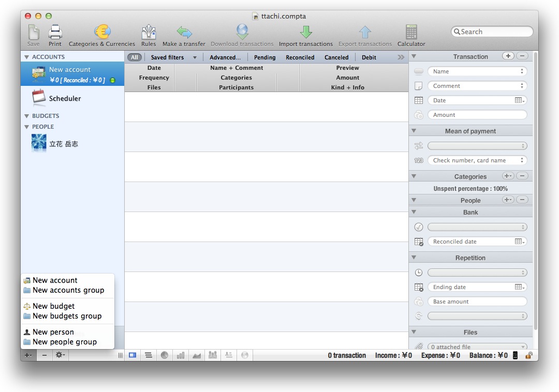
Task: Open the Calculator from the toolbar
Action: [x=411, y=33]
